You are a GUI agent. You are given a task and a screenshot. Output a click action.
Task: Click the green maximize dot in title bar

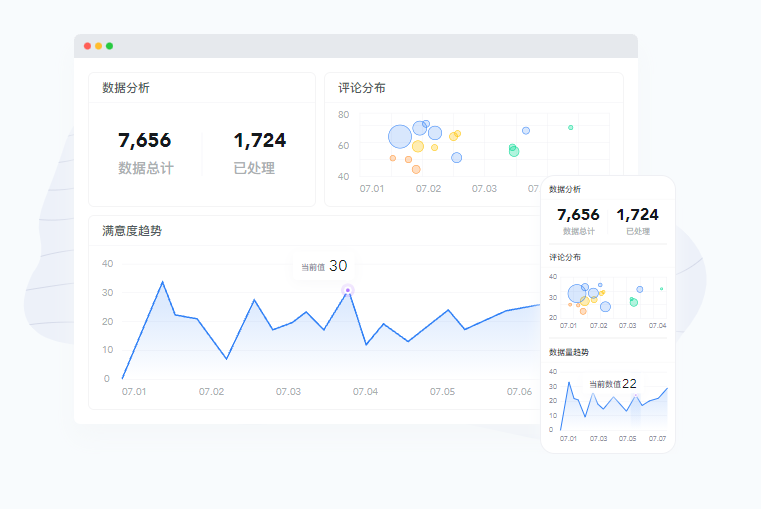(x=110, y=46)
